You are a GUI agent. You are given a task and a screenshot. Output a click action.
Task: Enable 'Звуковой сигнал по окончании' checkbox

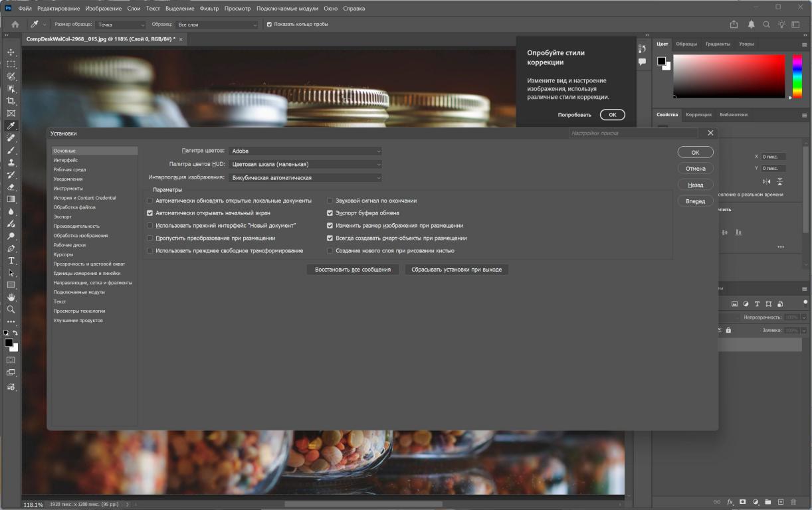[x=330, y=201]
